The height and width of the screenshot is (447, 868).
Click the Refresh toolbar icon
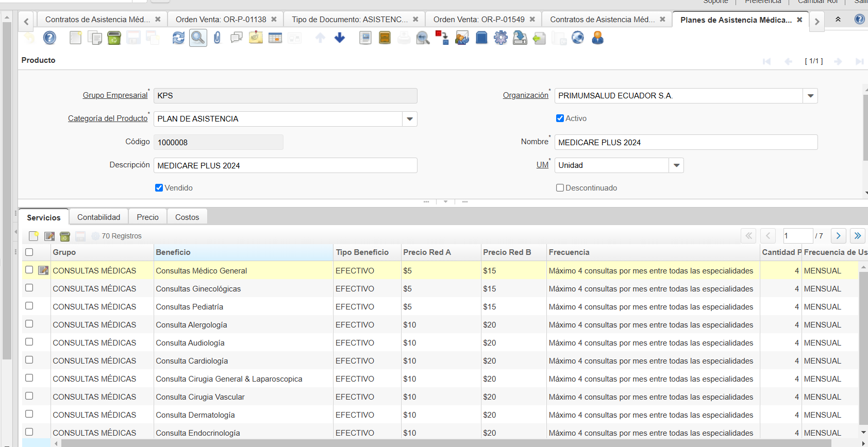click(178, 38)
